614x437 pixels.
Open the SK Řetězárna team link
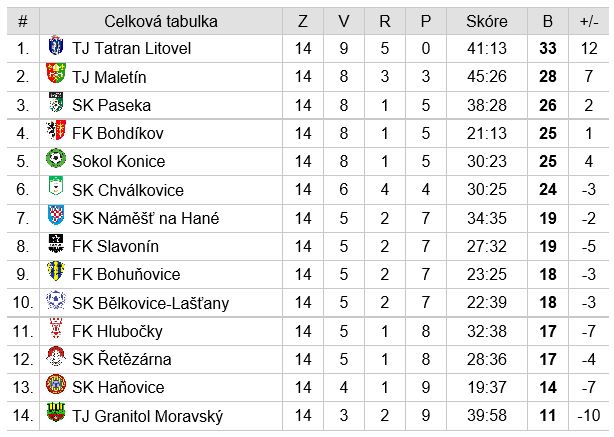122,359
